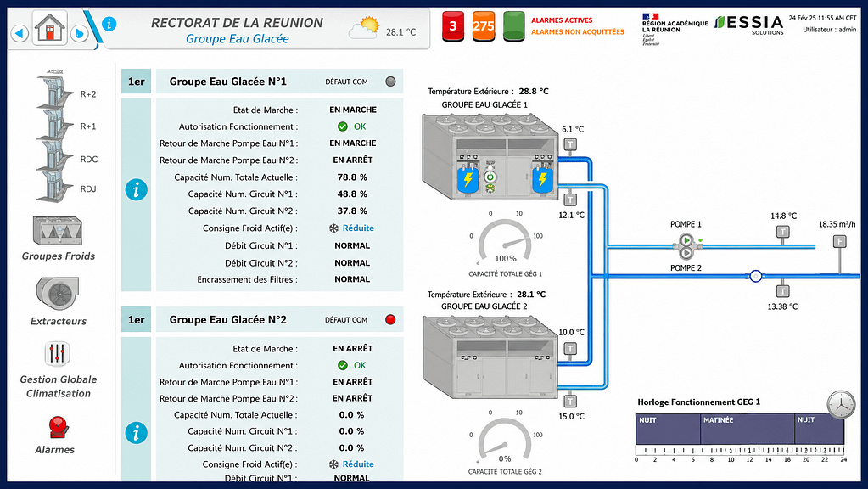The height and width of the screenshot is (489, 868).
Task: Open the clock icon for Horloge GEG 1
Action: pos(841,405)
